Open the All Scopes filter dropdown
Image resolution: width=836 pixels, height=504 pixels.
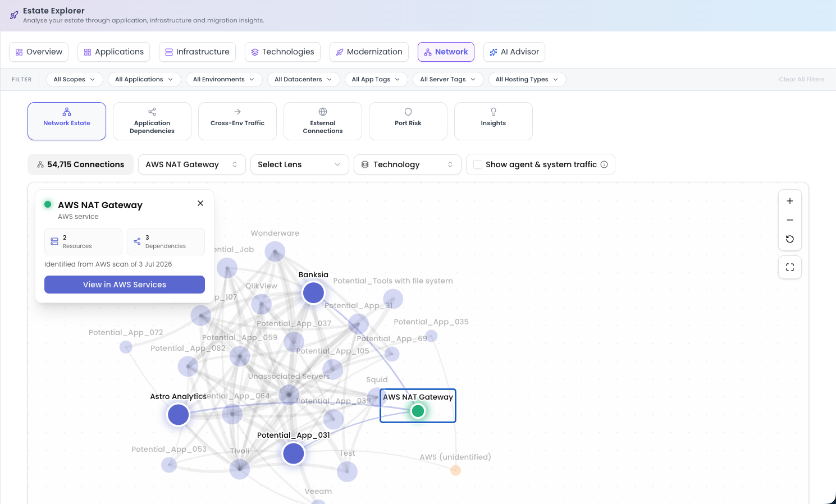coord(74,79)
